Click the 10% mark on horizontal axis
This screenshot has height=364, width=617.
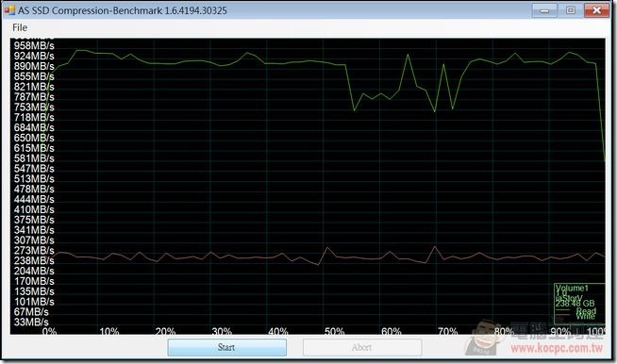point(109,331)
